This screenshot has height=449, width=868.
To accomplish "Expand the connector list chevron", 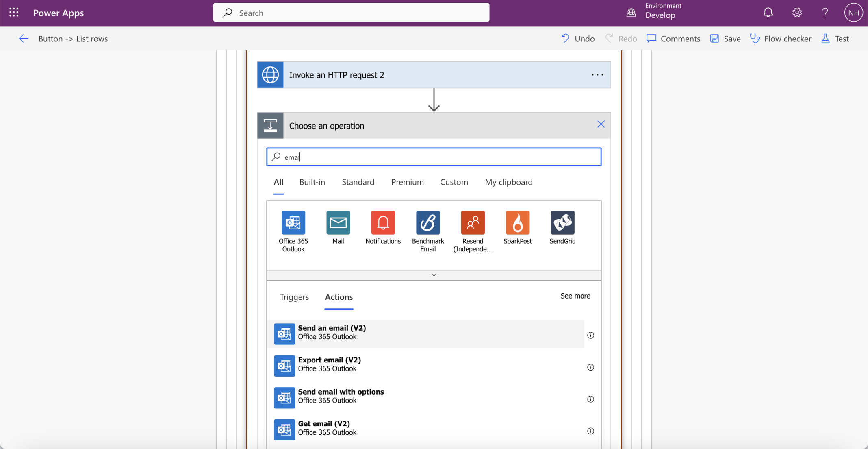I will click(434, 275).
